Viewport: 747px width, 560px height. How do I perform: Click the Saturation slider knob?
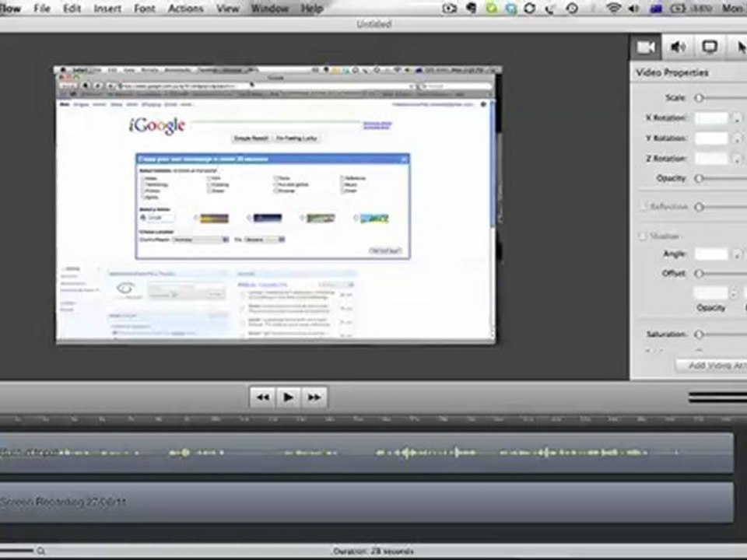(699, 334)
